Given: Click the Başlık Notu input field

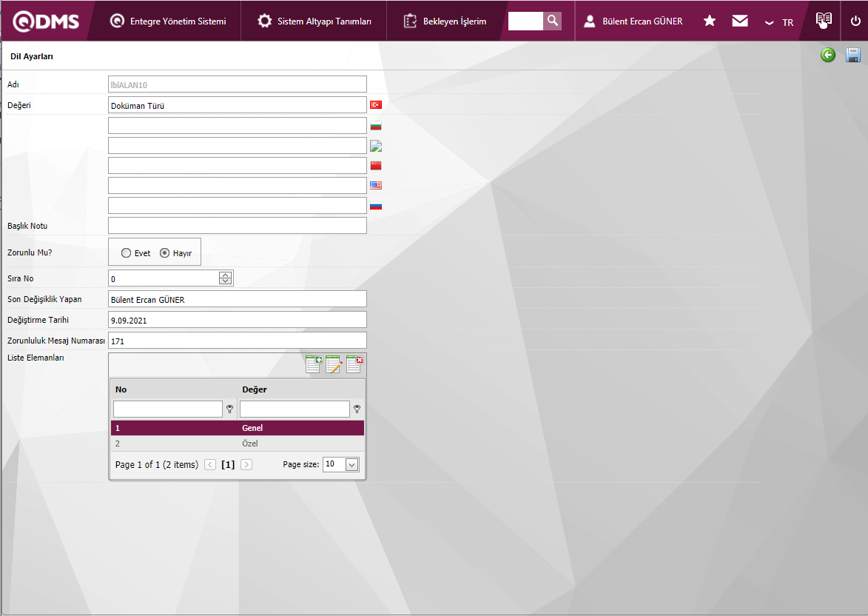Looking at the screenshot, I should (x=238, y=226).
